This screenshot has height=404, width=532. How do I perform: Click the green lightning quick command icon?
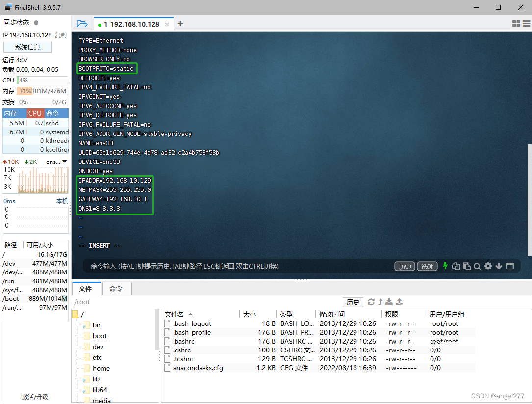[x=445, y=266]
